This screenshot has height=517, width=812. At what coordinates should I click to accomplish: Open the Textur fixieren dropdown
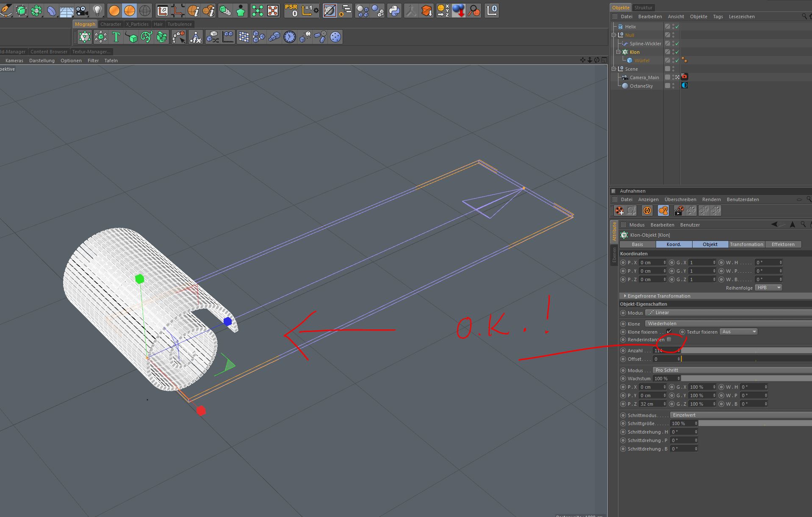739,332
